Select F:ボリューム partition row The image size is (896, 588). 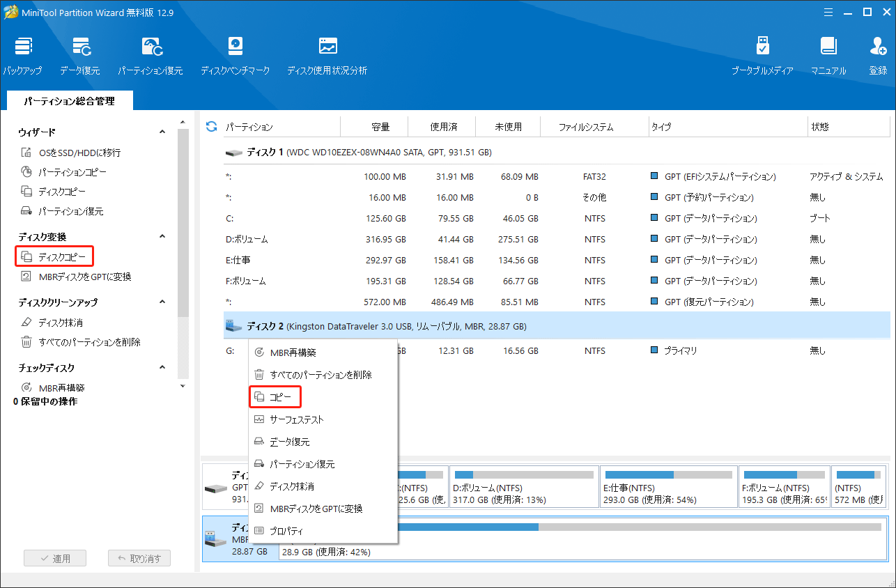(x=556, y=281)
